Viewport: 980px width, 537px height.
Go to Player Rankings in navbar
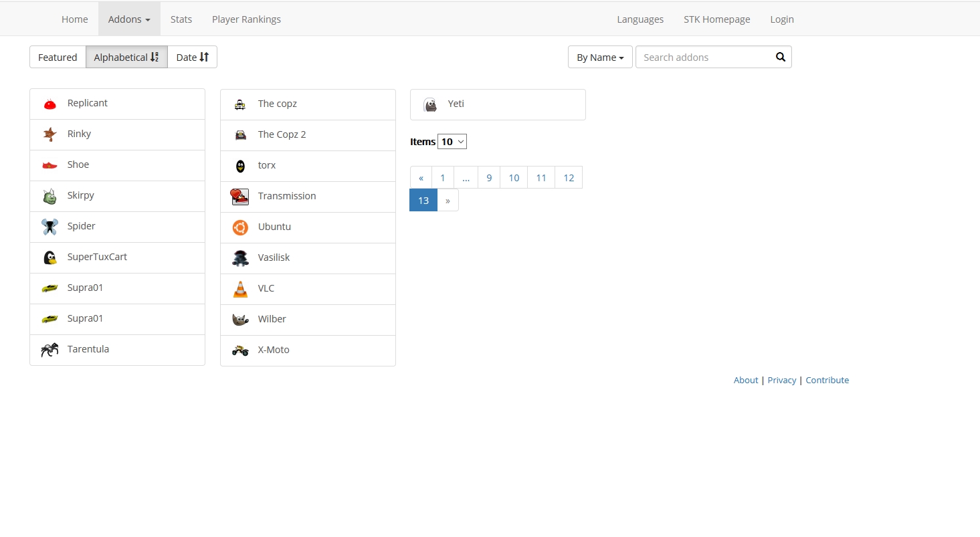[246, 19]
